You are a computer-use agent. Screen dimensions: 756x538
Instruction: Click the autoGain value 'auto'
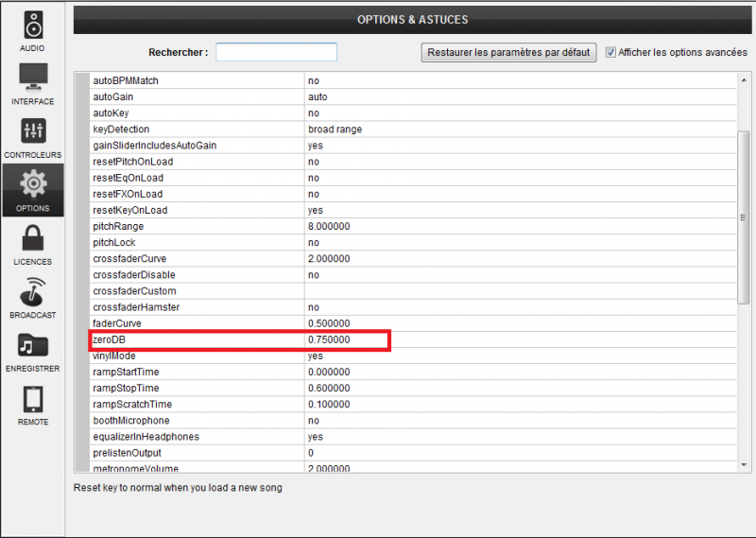(318, 97)
